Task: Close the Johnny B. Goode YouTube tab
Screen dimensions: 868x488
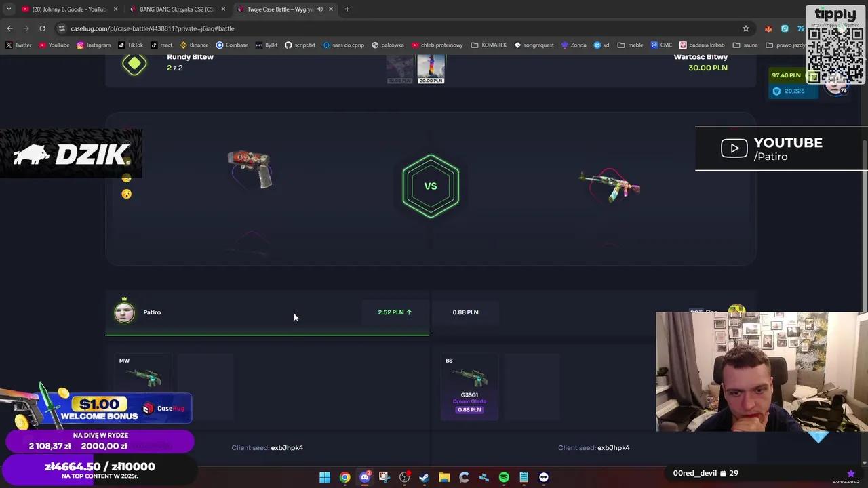Action: click(x=115, y=9)
